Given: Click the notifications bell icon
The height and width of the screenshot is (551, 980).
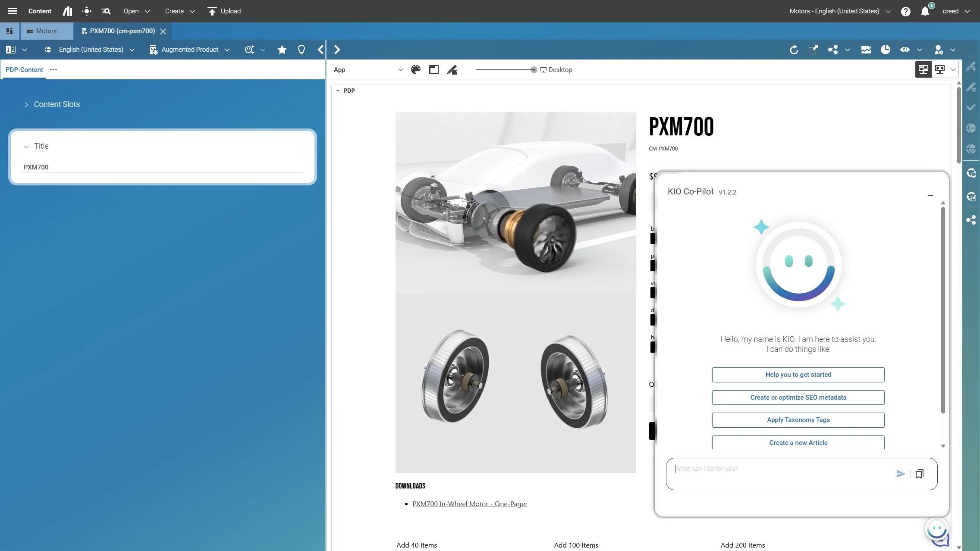Looking at the screenshot, I should [925, 11].
